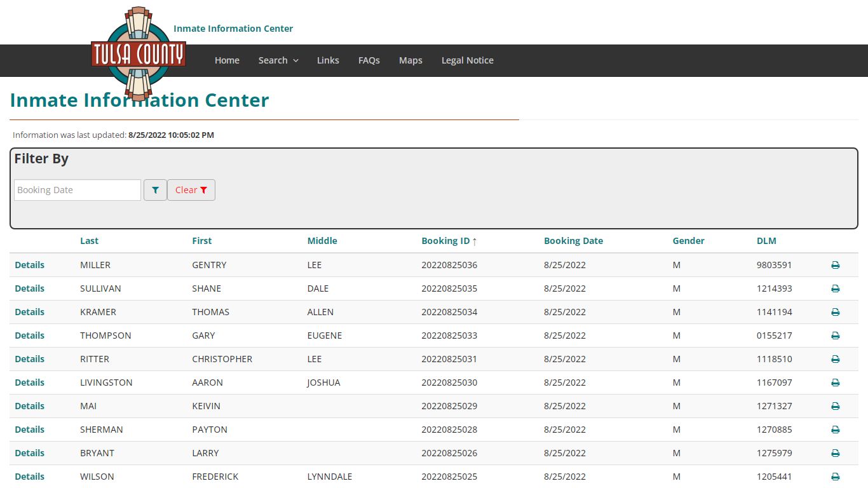Apply the booking date filter funnel button
Image resolution: width=868 pixels, height=488 pixels.
tap(155, 190)
